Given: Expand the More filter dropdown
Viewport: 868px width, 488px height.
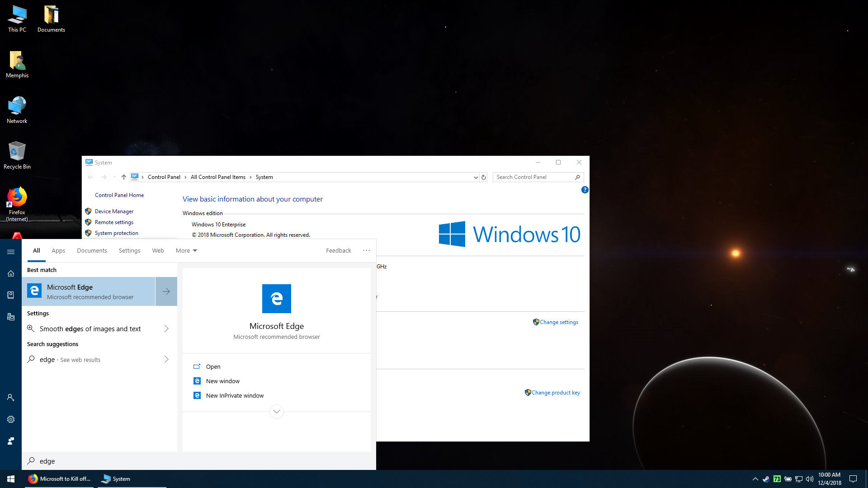Looking at the screenshot, I should 186,251.
